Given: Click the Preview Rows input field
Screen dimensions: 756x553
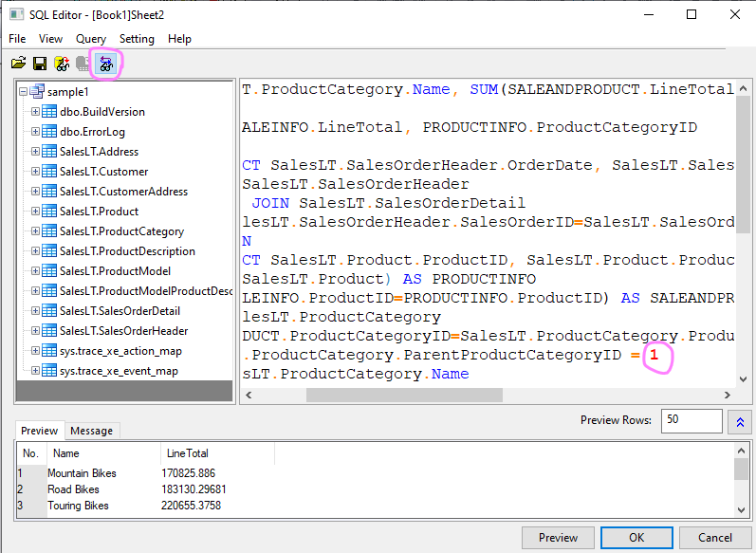Looking at the screenshot, I should 691,420.
